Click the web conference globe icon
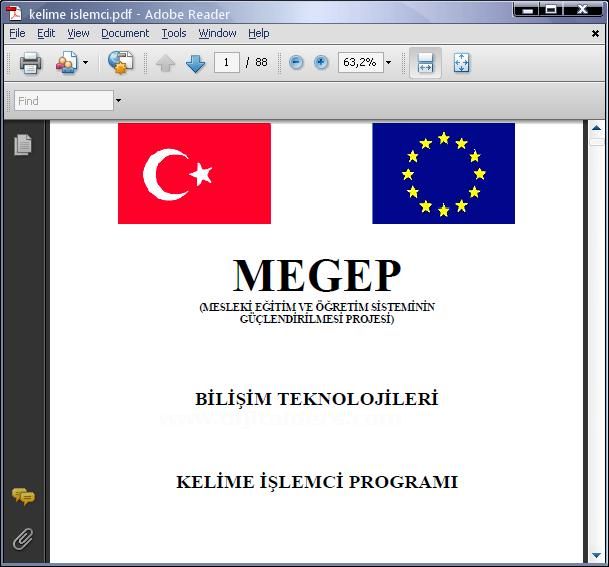The height and width of the screenshot is (567, 609). [x=120, y=62]
